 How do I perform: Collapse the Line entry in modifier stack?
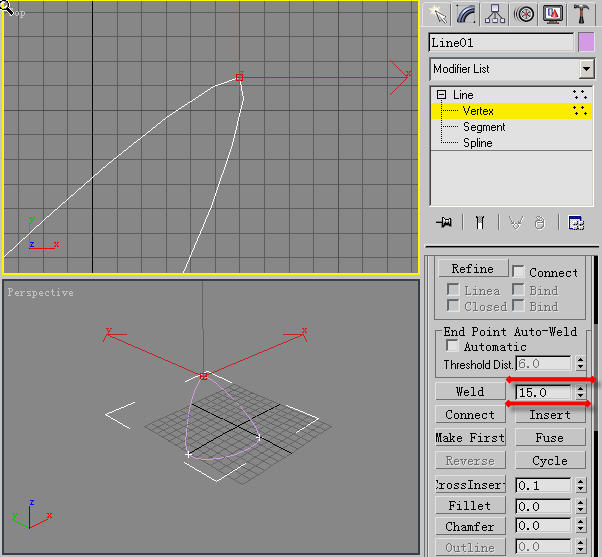tap(442, 94)
